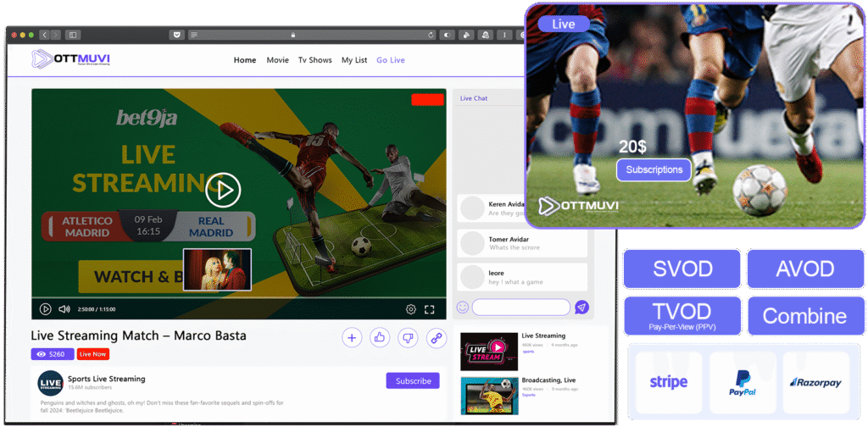
Task: Toggle the Safari sidebar button
Action: point(73,35)
